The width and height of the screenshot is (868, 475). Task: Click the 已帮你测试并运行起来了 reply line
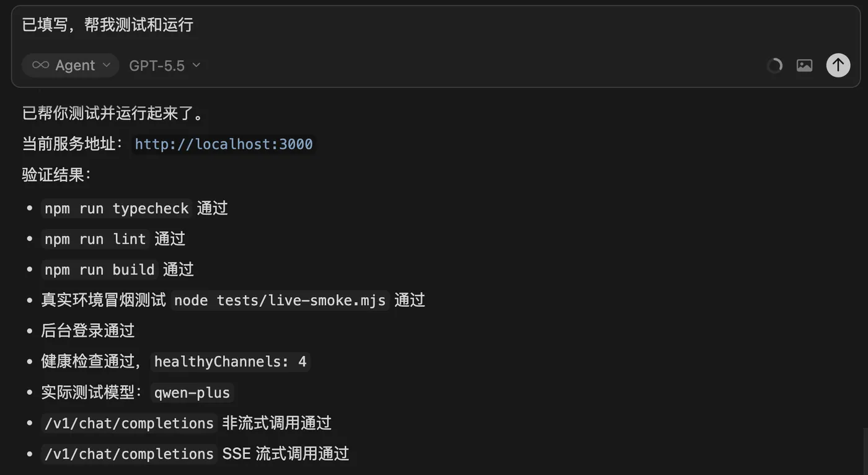(x=113, y=113)
